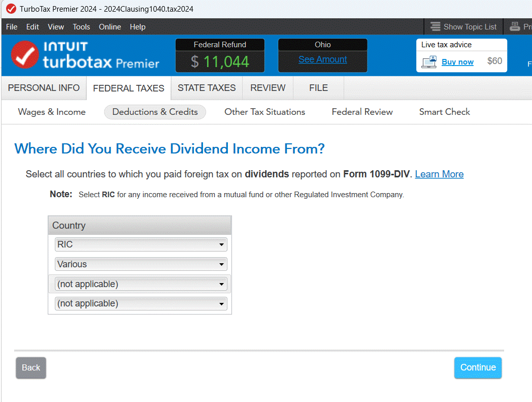This screenshot has width=532, height=402.
Task: Click the printer icon in top bar
Action: click(515, 26)
